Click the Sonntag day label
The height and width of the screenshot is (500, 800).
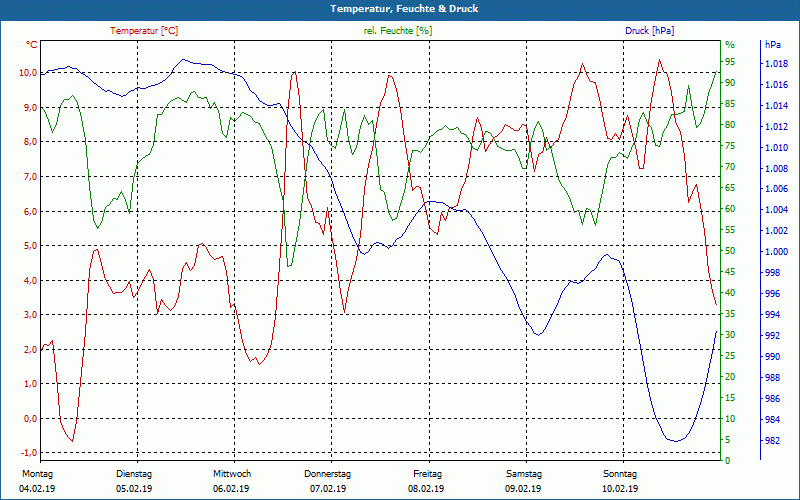tap(620, 474)
